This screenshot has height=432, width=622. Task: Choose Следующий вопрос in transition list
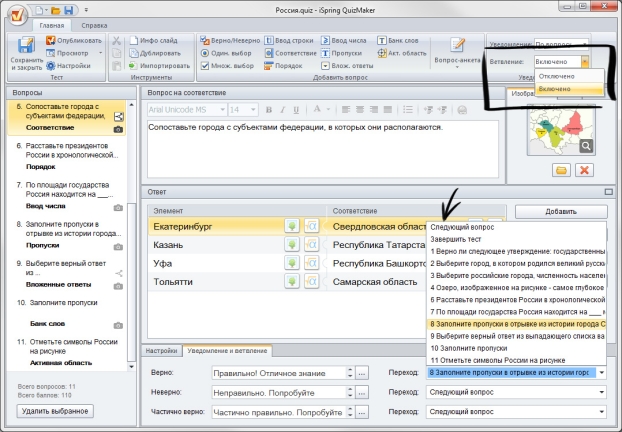516,227
